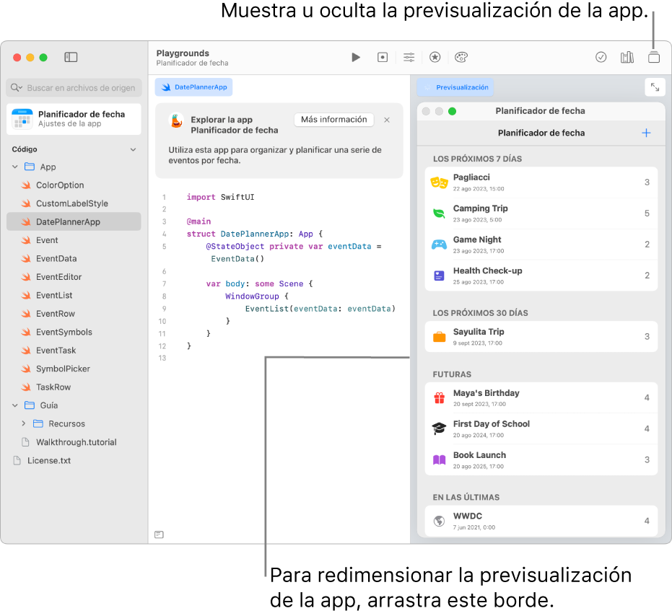672x616 pixels.
Task: Open SymbolPicker file
Action: pyautogui.click(x=74, y=369)
